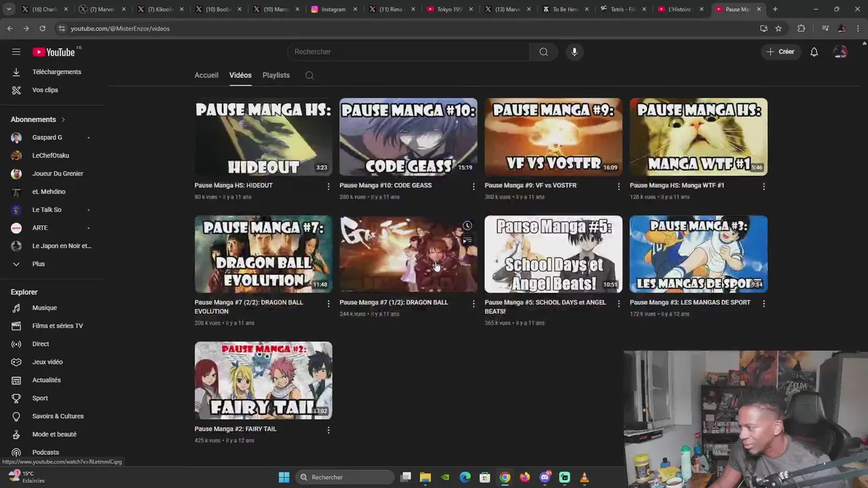
Task: Search within channel magnifier icon
Action: click(309, 75)
